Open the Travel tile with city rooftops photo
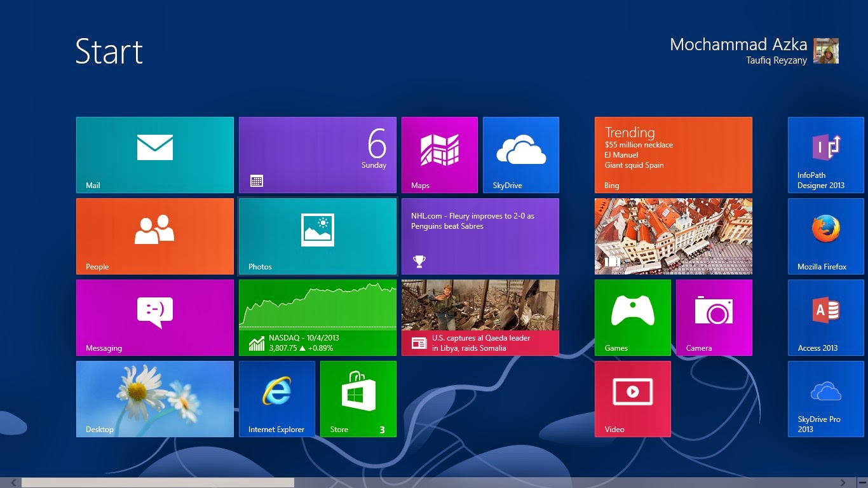The image size is (868, 488). coord(674,236)
